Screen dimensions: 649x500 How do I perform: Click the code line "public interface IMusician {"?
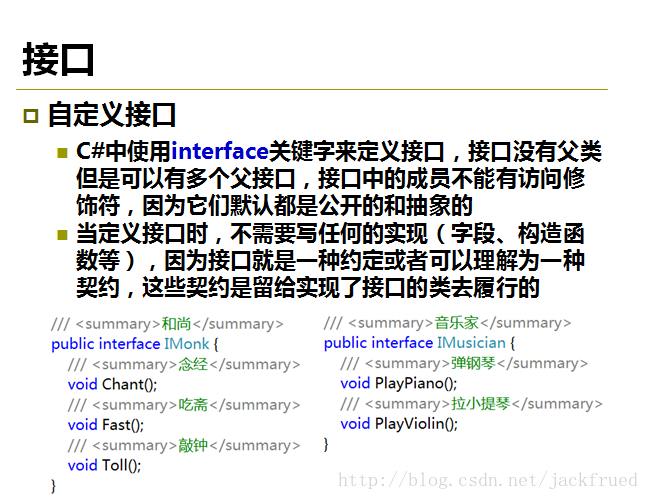click(x=419, y=343)
